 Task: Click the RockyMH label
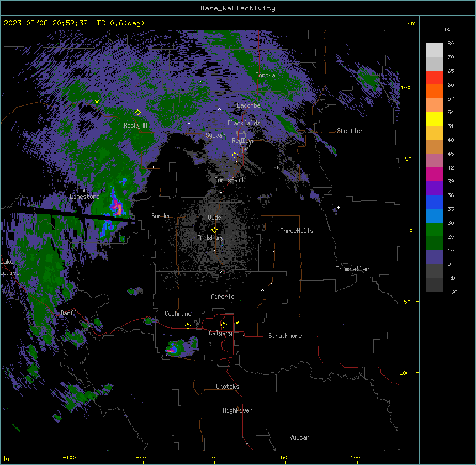click(135, 125)
